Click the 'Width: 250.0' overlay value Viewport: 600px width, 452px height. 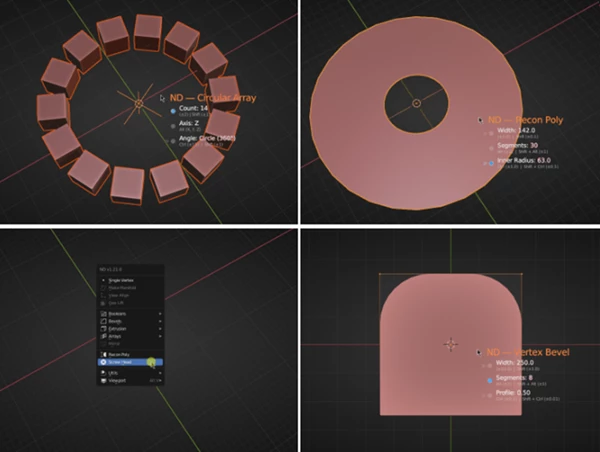pos(515,362)
